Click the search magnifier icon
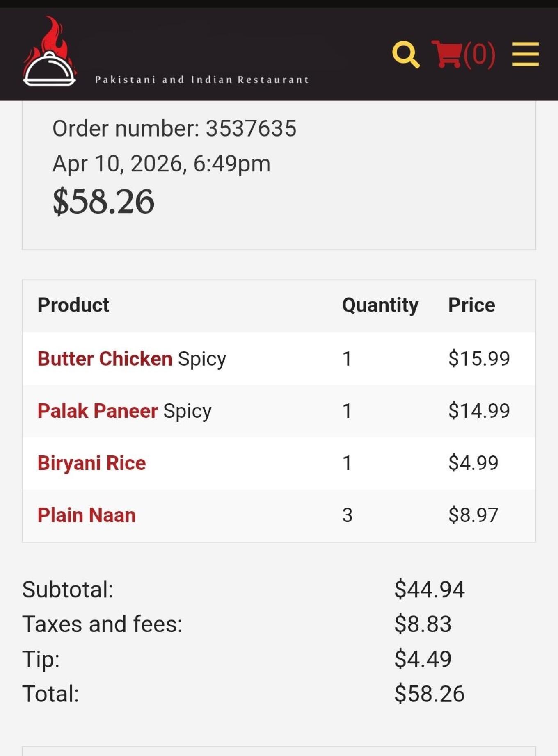558x756 pixels. tap(406, 54)
